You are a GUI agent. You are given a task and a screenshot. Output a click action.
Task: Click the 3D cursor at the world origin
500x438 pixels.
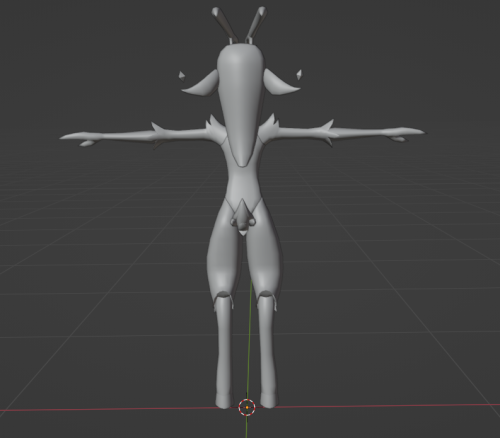247,407
